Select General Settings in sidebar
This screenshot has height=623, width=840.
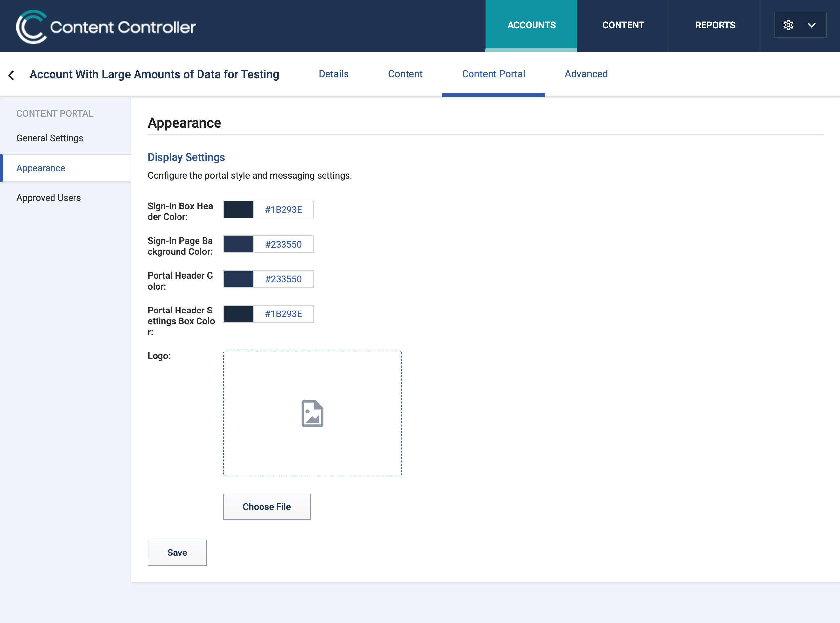click(x=50, y=138)
